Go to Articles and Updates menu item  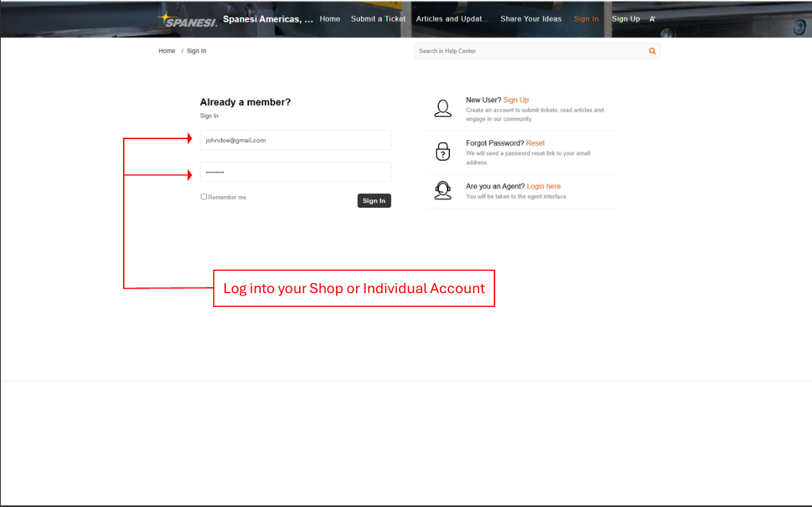coord(452,19)
